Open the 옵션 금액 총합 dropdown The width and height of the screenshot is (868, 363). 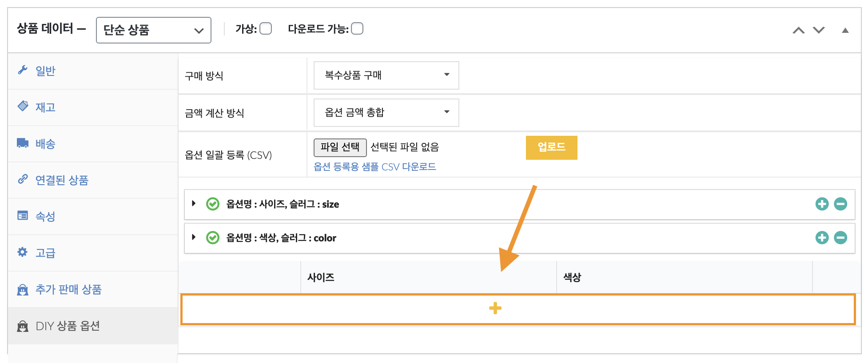pyautogui.click(x=386, y=112)
